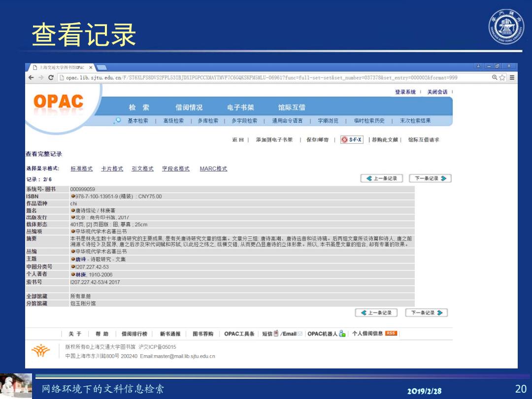Open the 电子书架 main menu
Screen dimensions: 532x399
pyautogui.click(x=240, y=107)
